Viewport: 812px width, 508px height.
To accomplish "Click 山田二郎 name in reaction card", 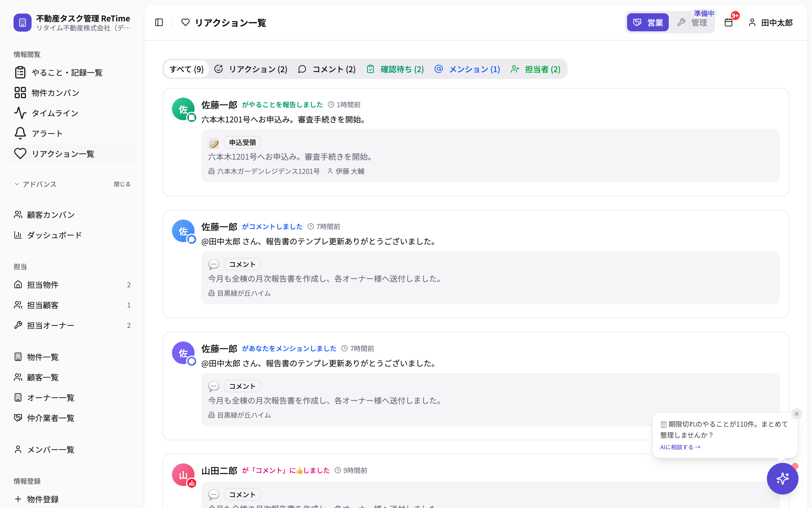I will pyautogui.click(x=219, y=471).
